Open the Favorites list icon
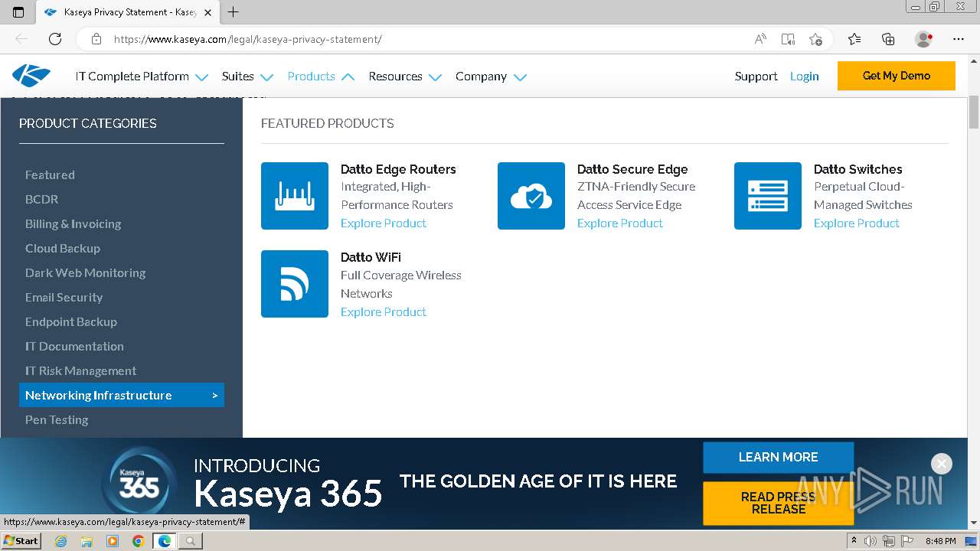Screen dimensions: 980x551 tap(854, 39)
